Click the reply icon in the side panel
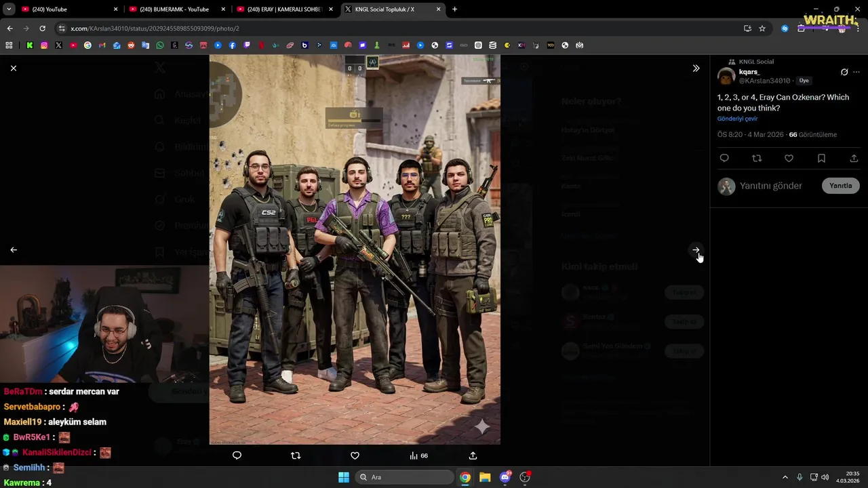Screen dimensions: 868x488 (724, 159)
